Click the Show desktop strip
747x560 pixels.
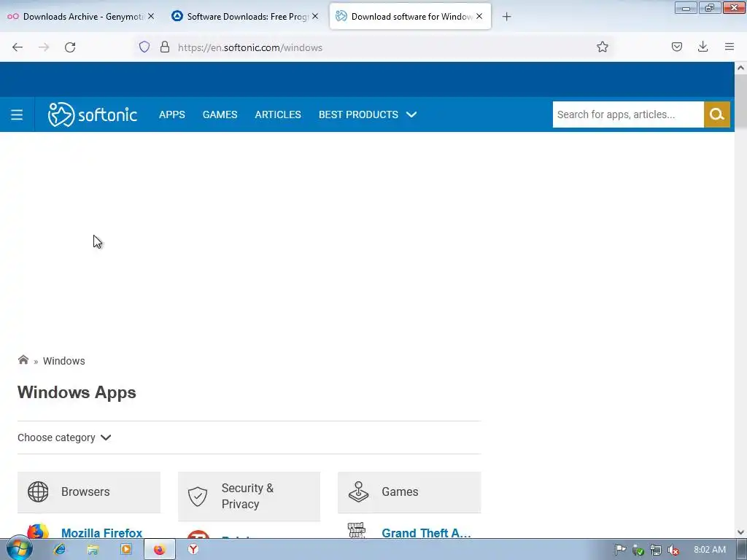point(742,550)
